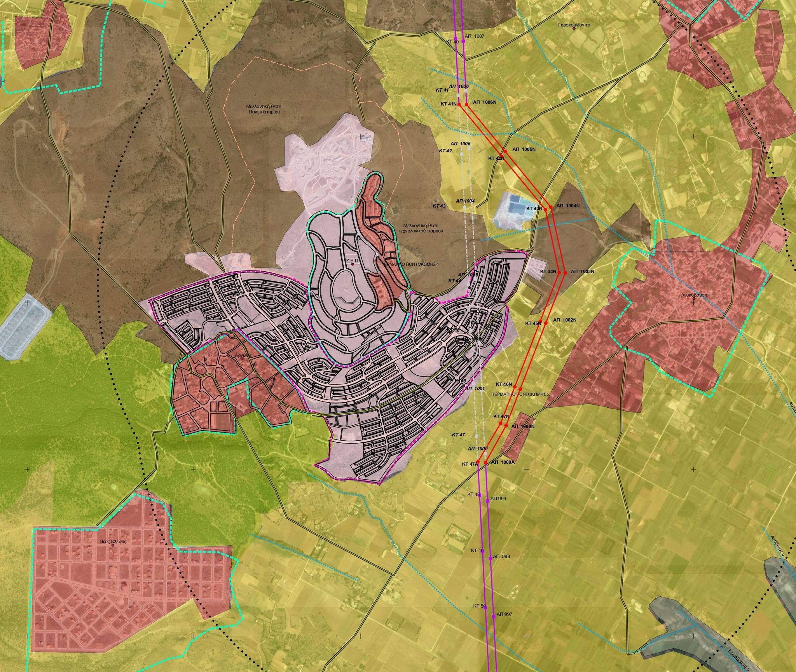This screenshot has width=796, height=672.
Task: Select the red dot at Νέος Κλείτος
Action: [113, 545]
